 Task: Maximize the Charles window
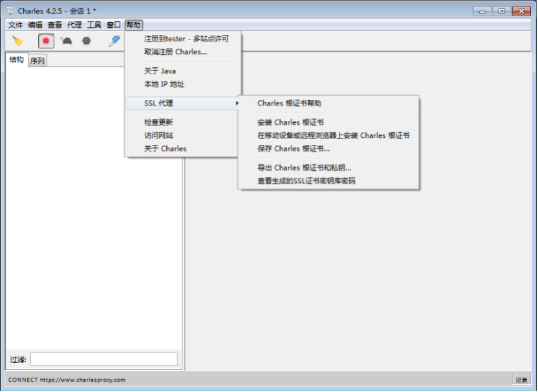click(x=502, y=12)
